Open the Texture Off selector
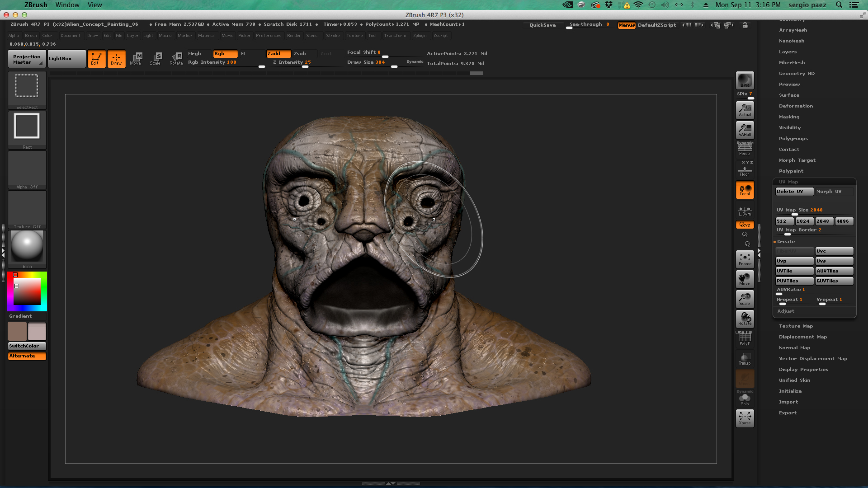868x488 pixels. pos(27,210)
